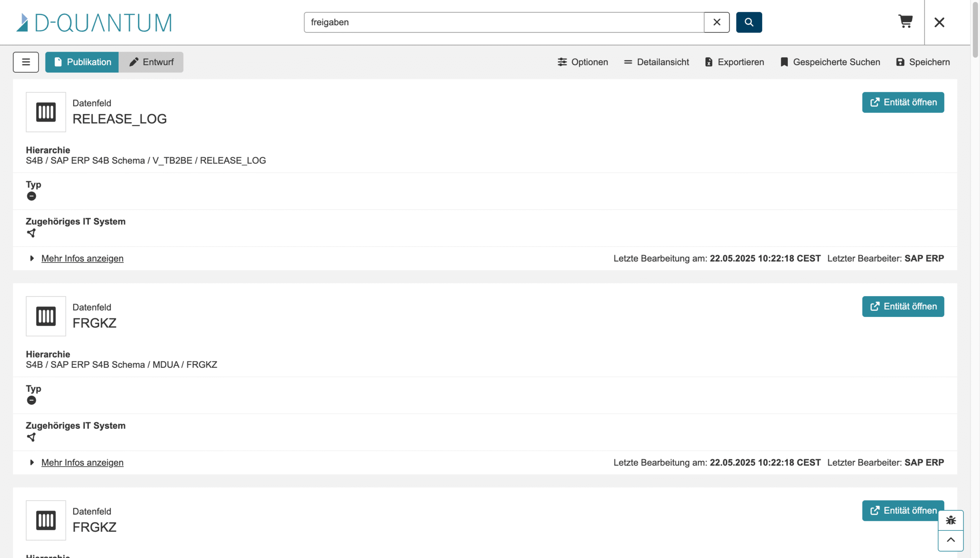Open entity for RELEASE_LOG
This screenshot has height=558, width=980.
point(903,102)
